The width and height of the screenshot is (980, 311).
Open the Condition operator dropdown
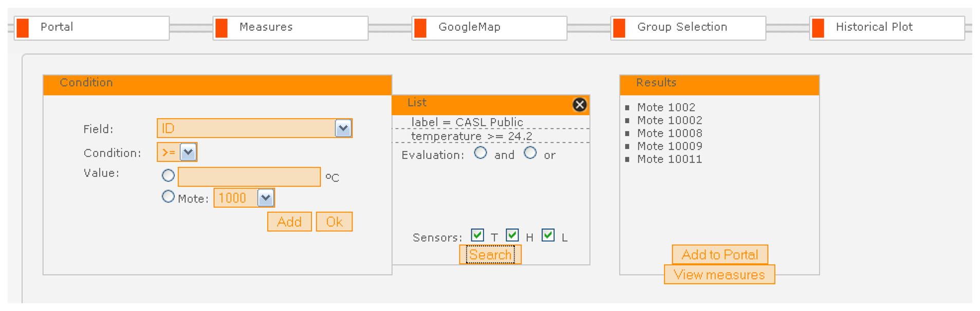[x=188, y=152]
